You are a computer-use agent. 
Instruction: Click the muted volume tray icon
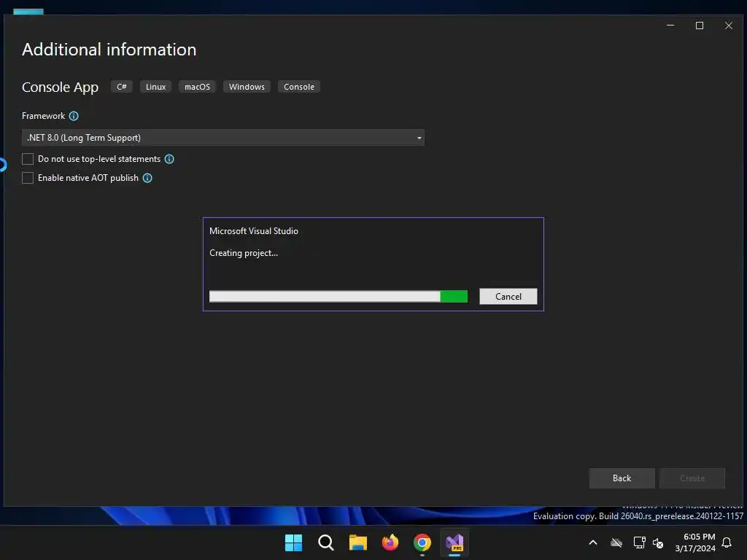[658, 542]
